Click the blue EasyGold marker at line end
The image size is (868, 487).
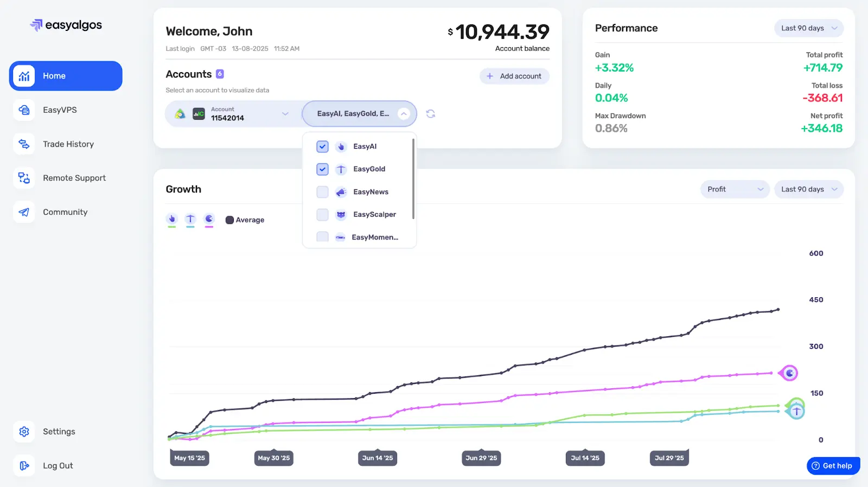pyautogui.click(x=796, y=412)
